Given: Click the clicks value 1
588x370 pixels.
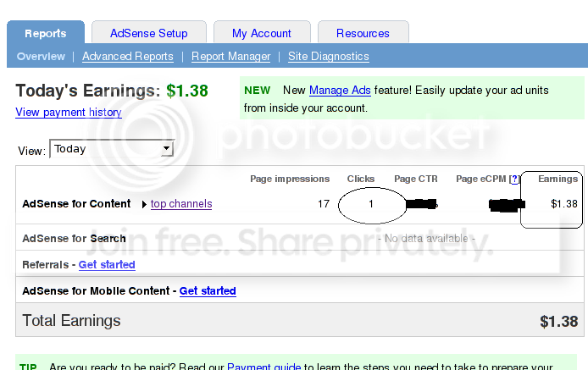Looking at the screenshot, I should 371,204.
